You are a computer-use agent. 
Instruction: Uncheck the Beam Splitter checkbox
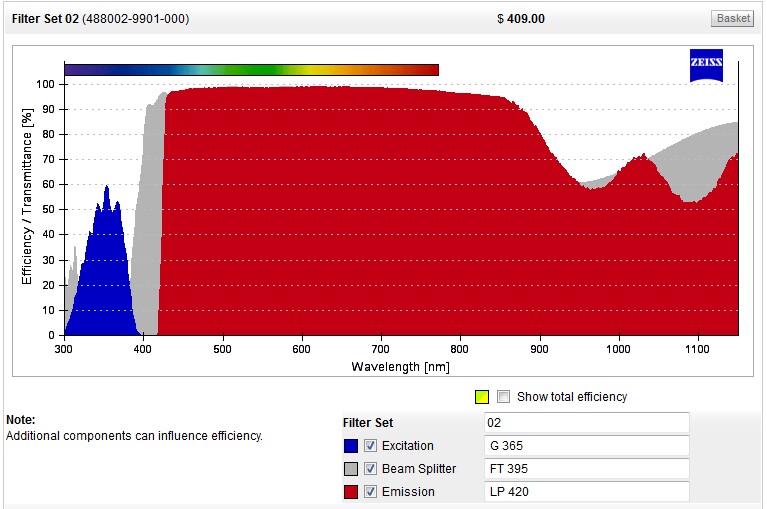pyautogui.click(x=371, y=469)
